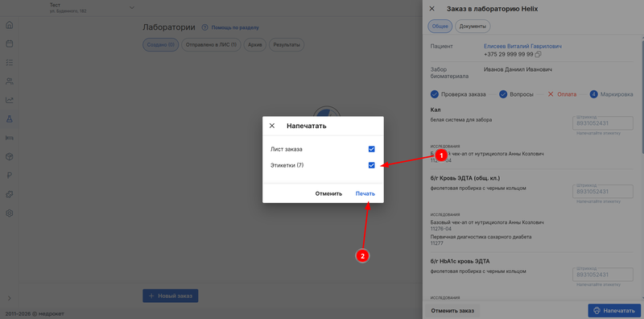644x319 pixels.
Task: Click the blue 'Напечатать' button
Action: [614, 310]
